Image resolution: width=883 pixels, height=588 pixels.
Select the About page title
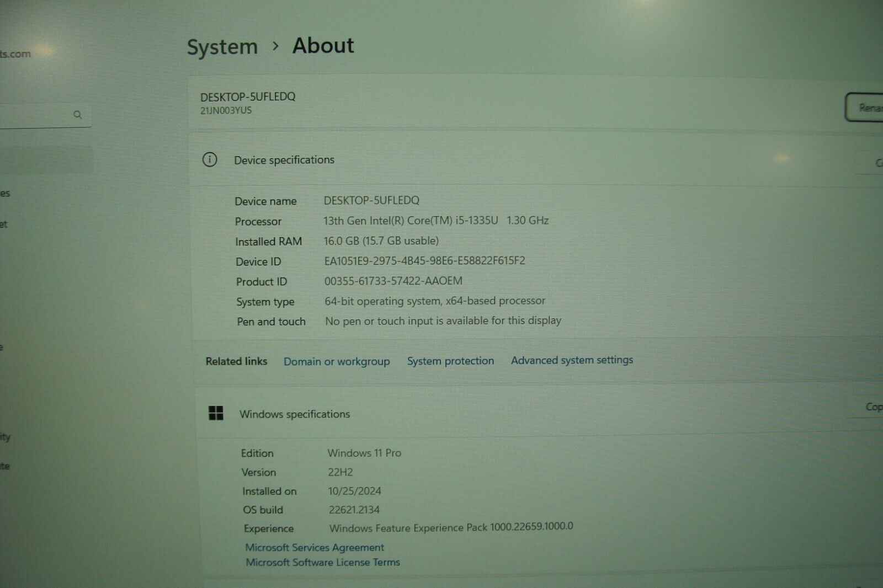(323, 45)
